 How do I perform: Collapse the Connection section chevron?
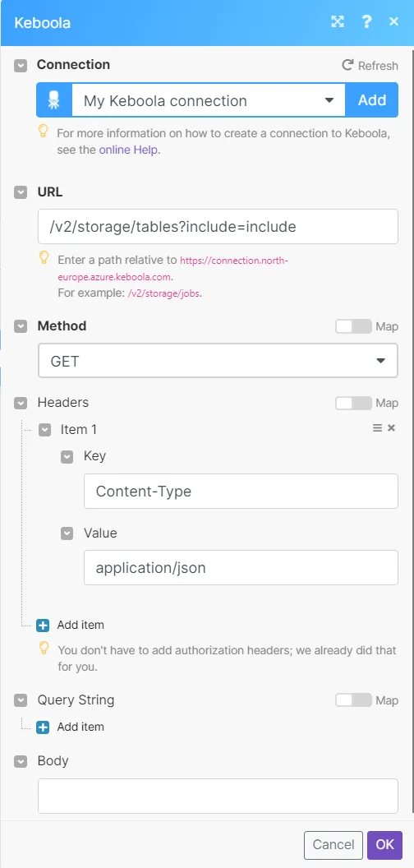coord(21,65)
